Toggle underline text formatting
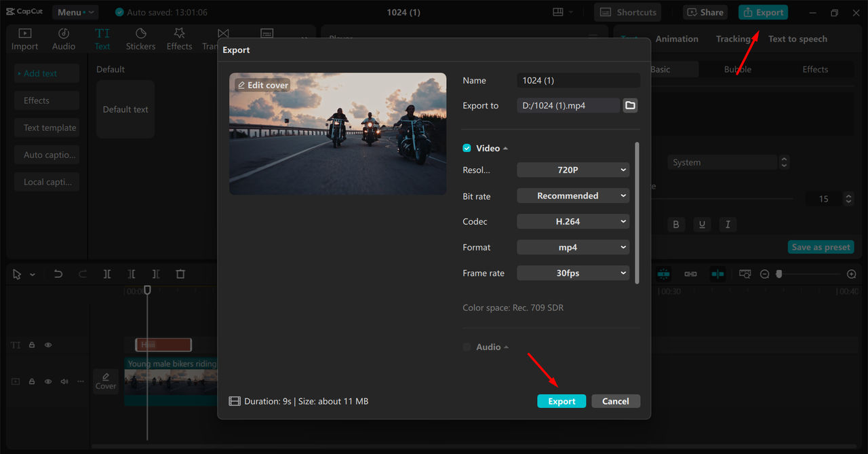Image resolution: width=868 pixels, height=454 pixels. [x=702, y=225]
